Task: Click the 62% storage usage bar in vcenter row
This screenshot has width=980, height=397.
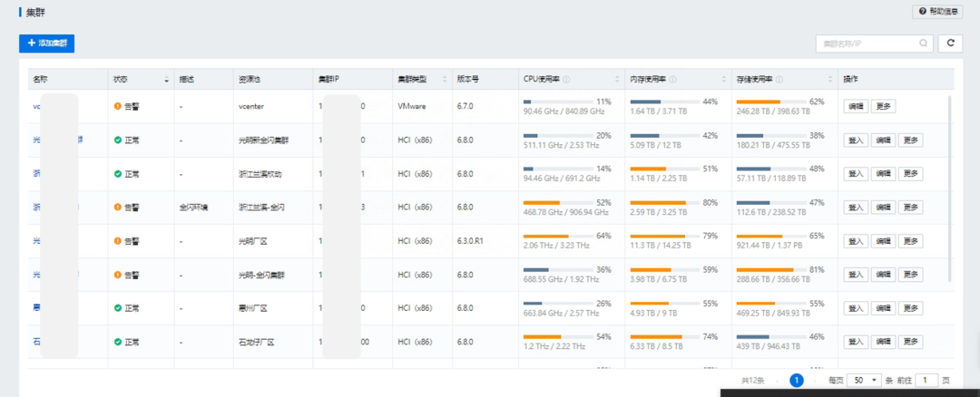Action: [770, 102]
